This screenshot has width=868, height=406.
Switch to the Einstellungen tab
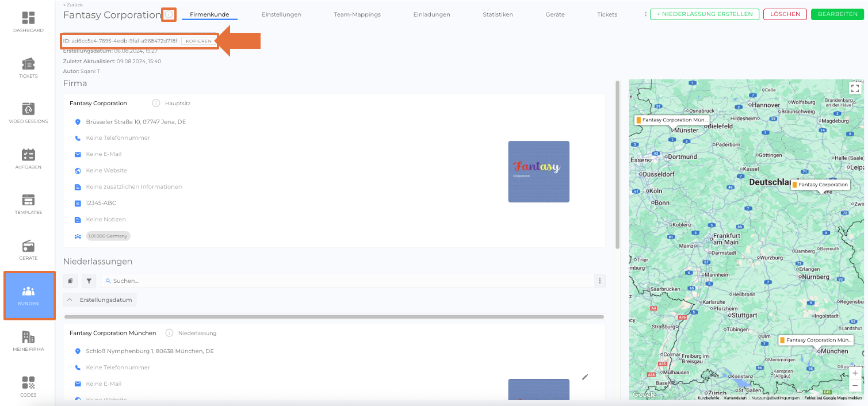(x=281, y=14)
